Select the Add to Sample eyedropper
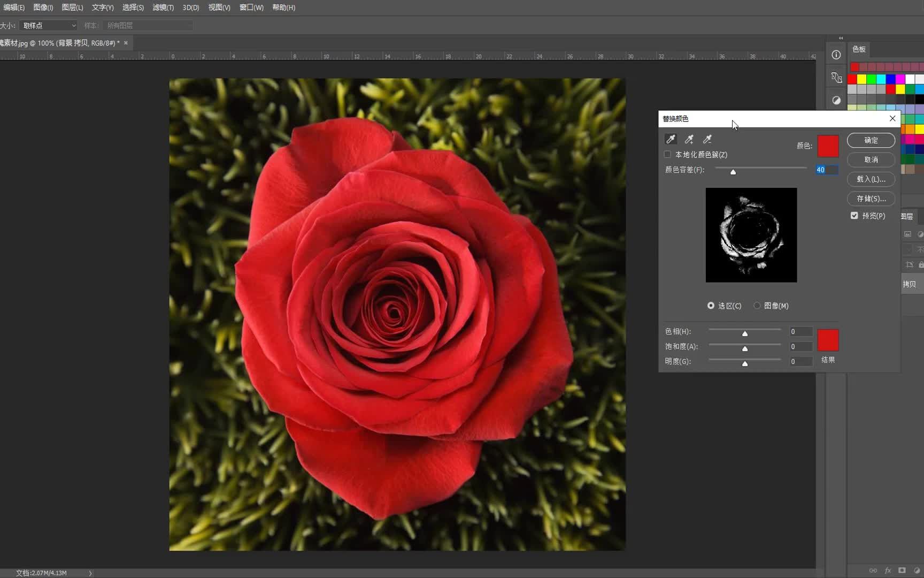924x578 pixels. (x=689, y=139)
